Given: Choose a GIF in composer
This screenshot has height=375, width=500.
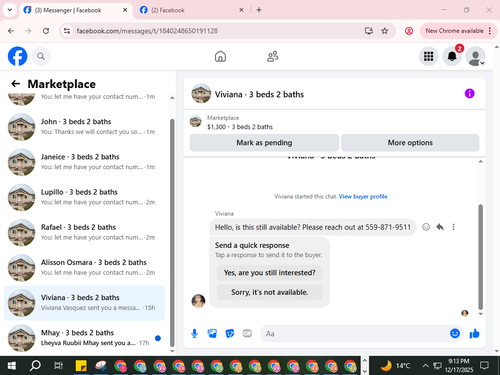Looking at the screenshot, I should click(x=247, y=333).
